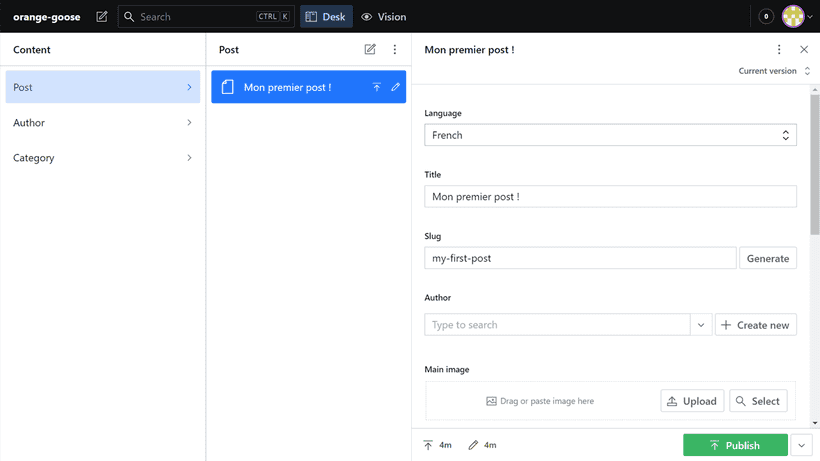Open the document actions arrow beside Publish
The width and height of the screenshot is (820, 461).
point(802,445)
